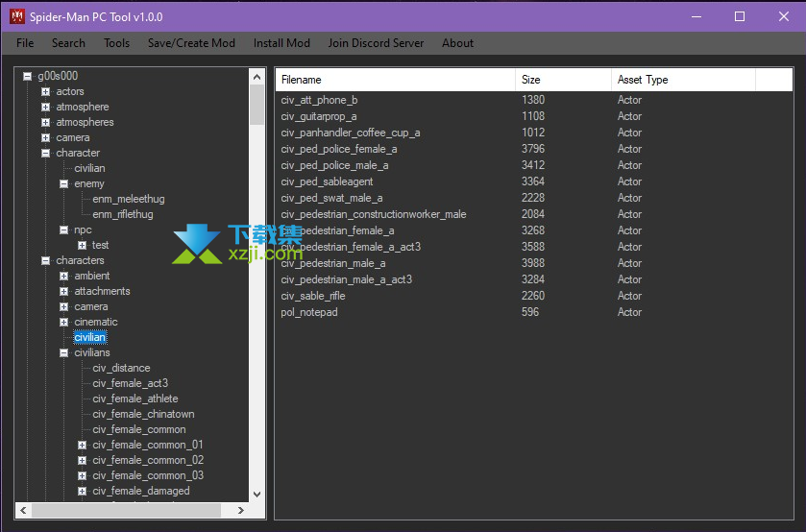This screenshot has height=532, width=806.
Task: Expand the top-level camera folder
Action: pyautogui.click(x=45, y=137)
